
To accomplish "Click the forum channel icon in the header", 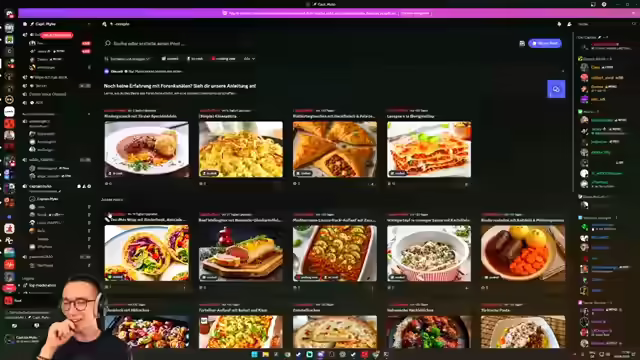I will (x=104, y=24).
